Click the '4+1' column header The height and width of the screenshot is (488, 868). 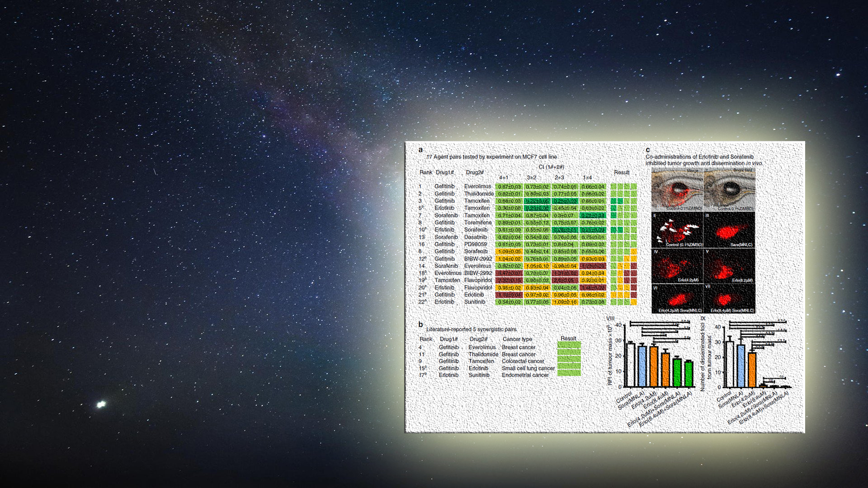pos(504,178)
